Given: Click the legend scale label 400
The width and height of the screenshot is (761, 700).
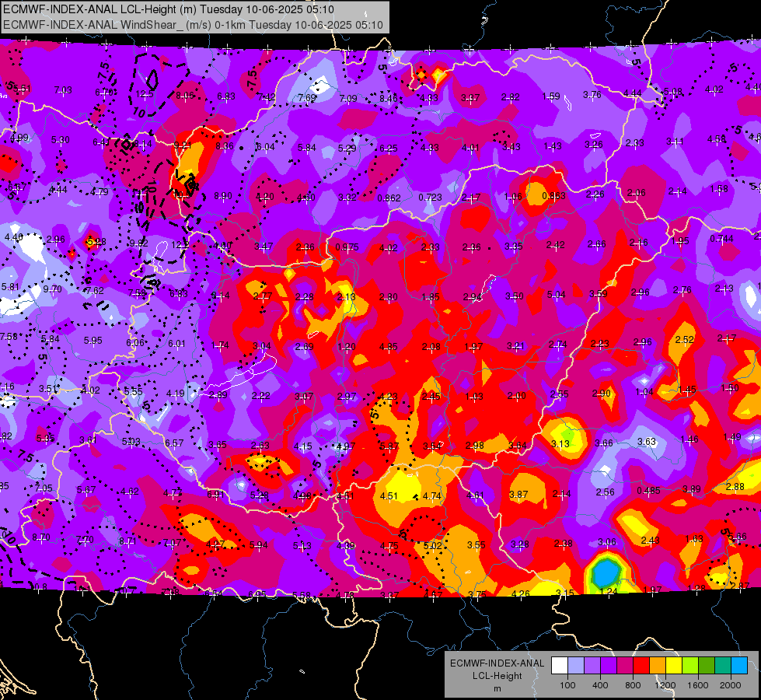Looking at the screenshot, I should [x=600, y=685].
